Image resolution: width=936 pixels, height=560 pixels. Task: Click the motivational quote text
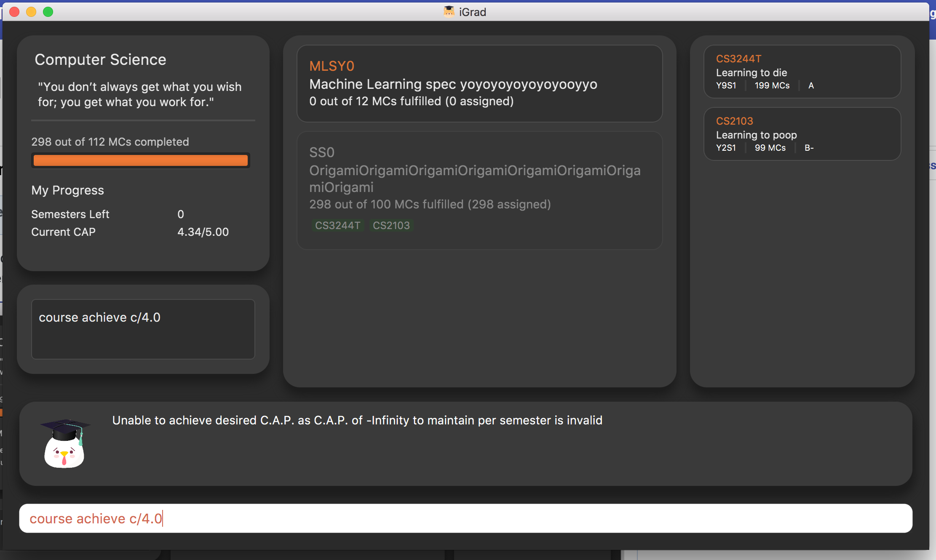(x=139, y=94)
